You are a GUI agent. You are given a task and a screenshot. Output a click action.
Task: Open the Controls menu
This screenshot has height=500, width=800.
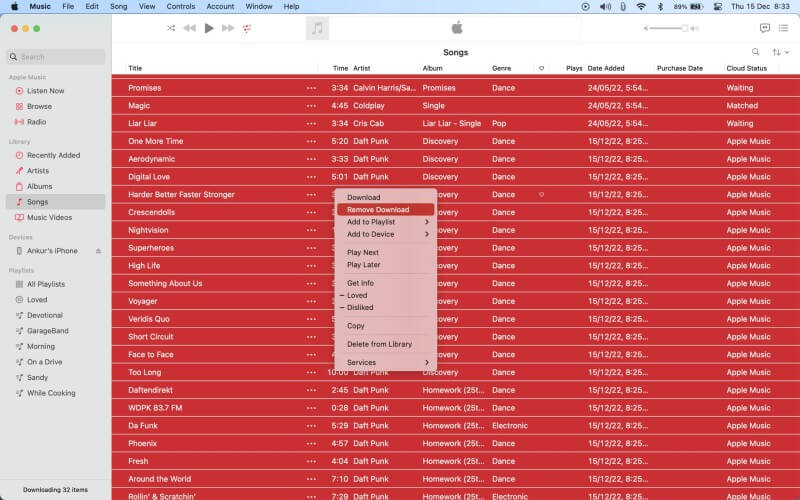pyautogui.click(x=181, y=7)
